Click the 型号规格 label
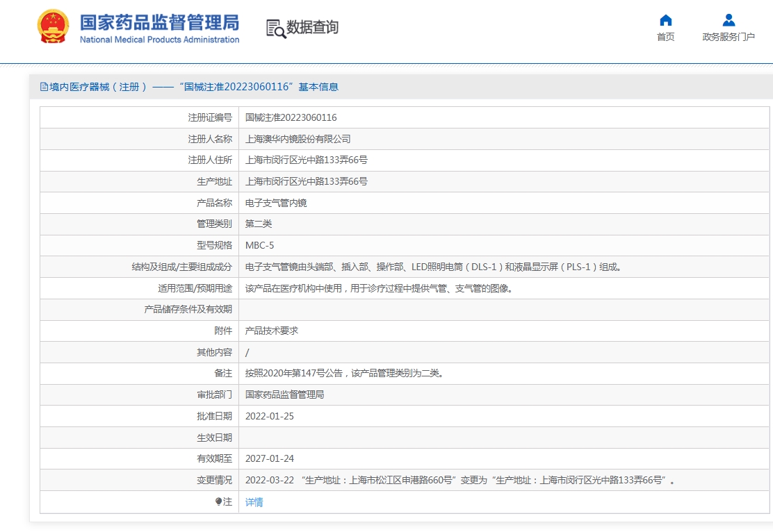The height and width of the screenshot is (532, 773). pos(214,245)
